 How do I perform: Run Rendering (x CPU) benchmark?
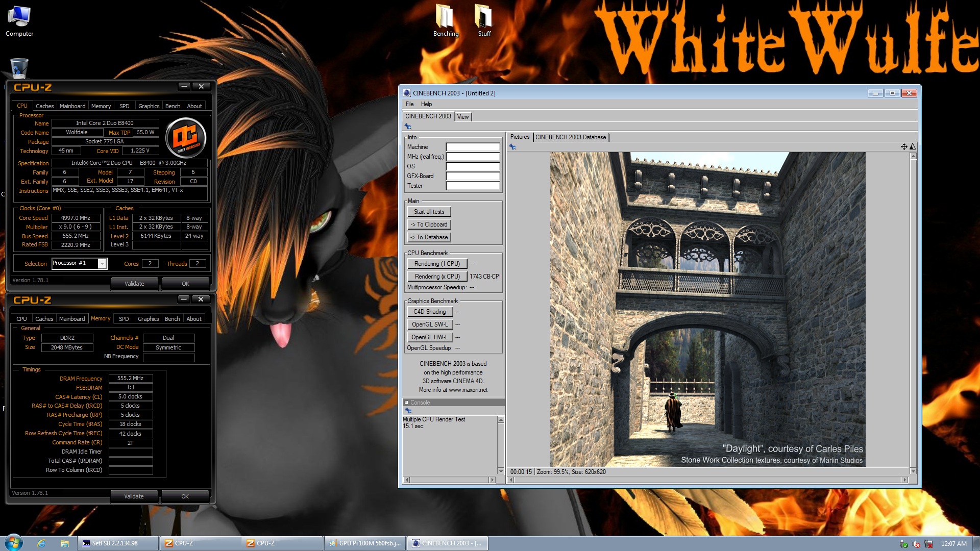tap(437, 277)
